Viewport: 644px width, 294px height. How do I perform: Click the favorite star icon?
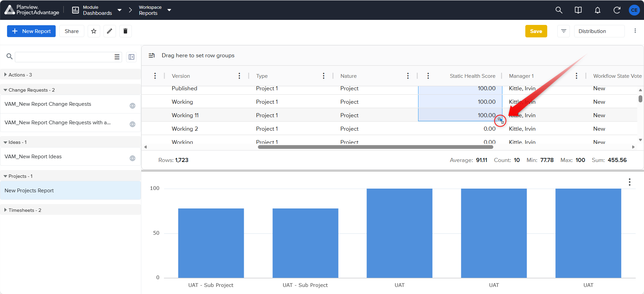pyautogui.click(x=94, y=31)
